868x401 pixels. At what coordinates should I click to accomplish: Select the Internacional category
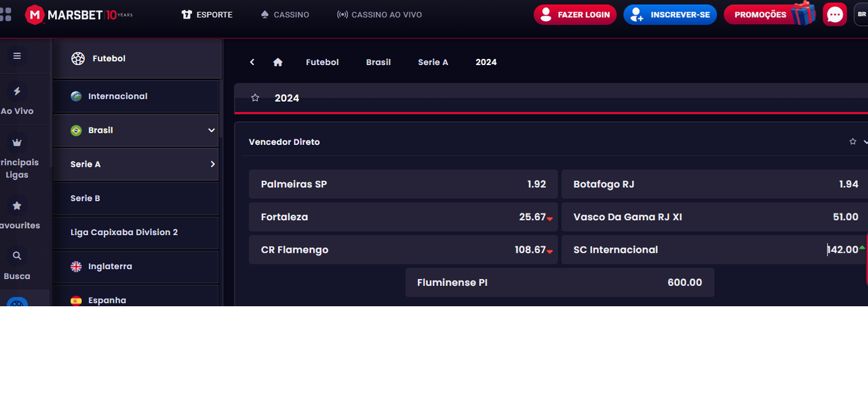(136, 96)
